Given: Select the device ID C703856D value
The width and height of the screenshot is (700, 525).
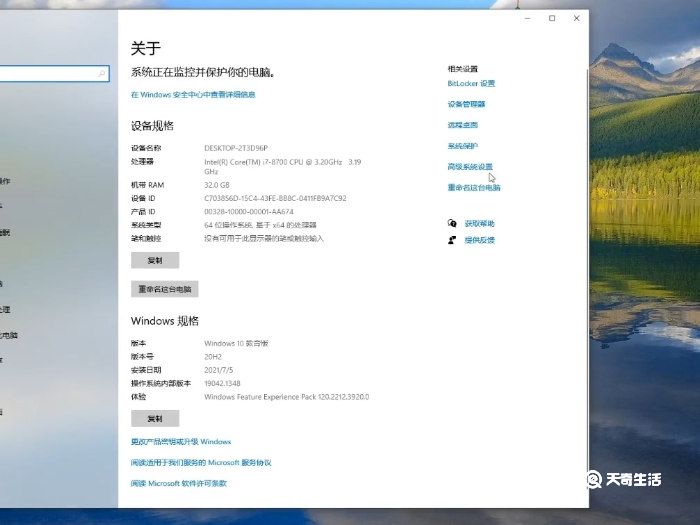Looking at the screenshot, I should (275, 198).
